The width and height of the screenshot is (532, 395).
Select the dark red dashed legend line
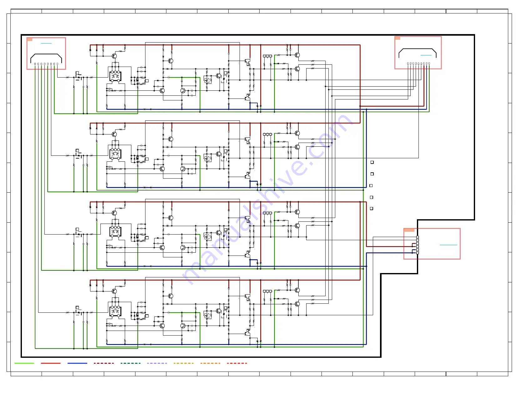pyautogui.click(x=104, y=363)
